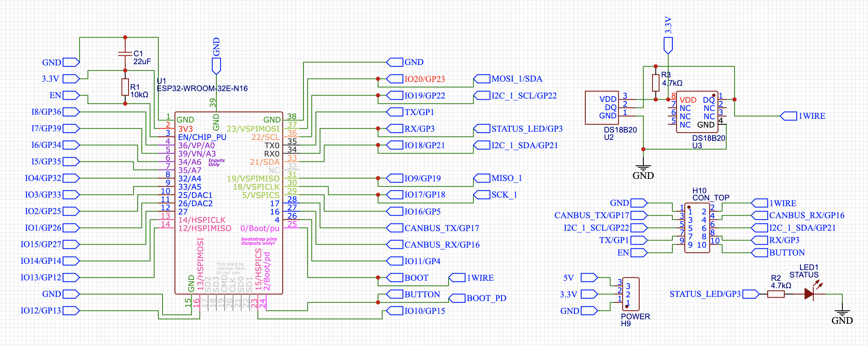Click the 22/SCL pin name on U1
Viewport: 868px width, 347px height.
pyautogui.click(x=266, y=137)
